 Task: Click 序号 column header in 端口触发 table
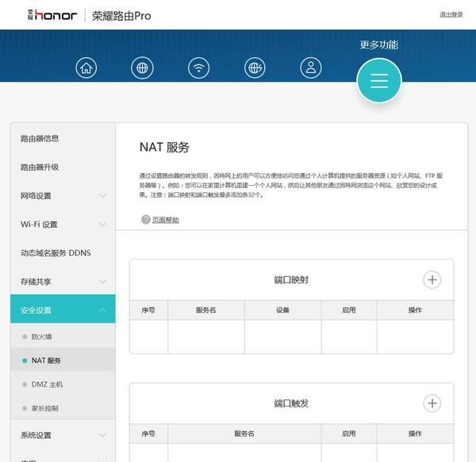[148, 433]
